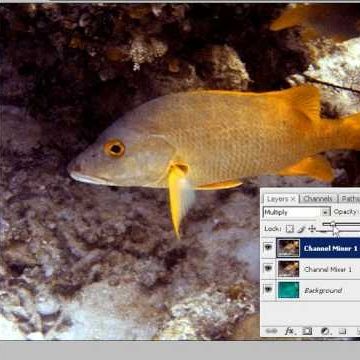
Task: Add a layer mask
Action: [307, 331]
